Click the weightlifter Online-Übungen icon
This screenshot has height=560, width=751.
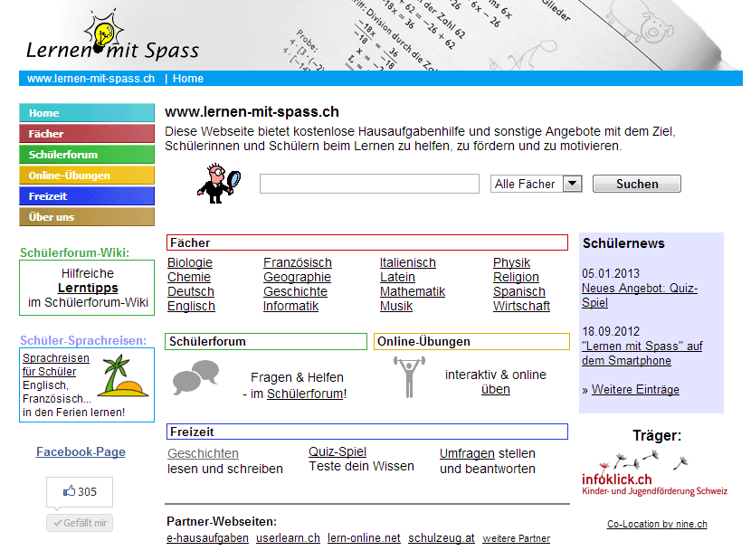[409, 377]
